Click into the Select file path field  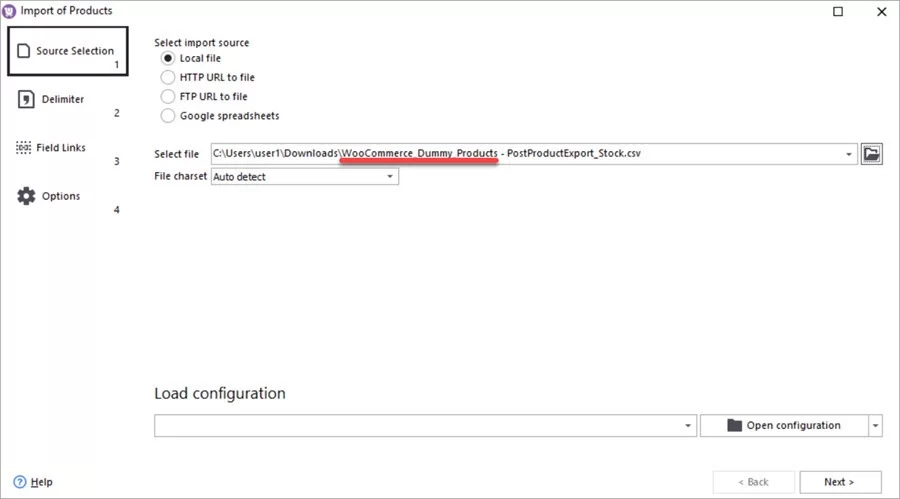520,154
